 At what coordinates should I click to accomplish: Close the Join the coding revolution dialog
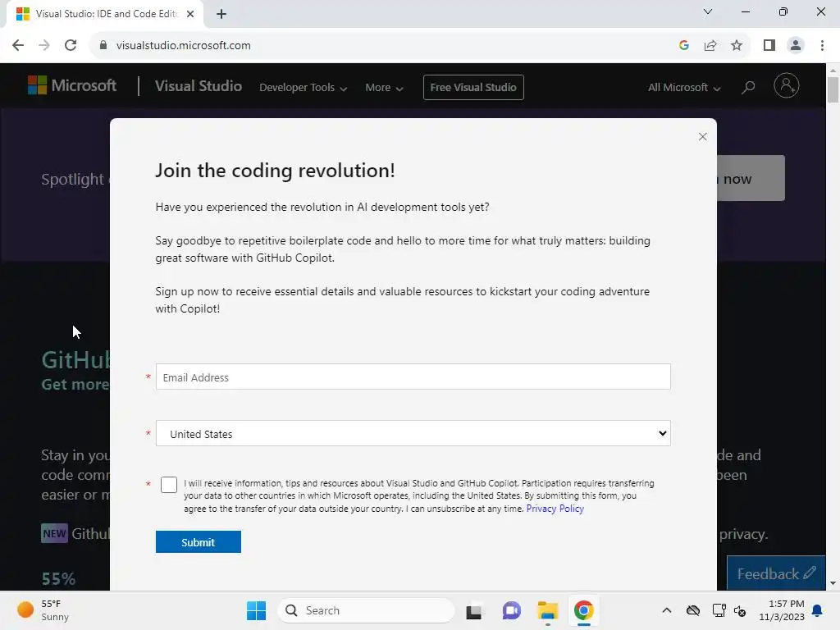702,137
